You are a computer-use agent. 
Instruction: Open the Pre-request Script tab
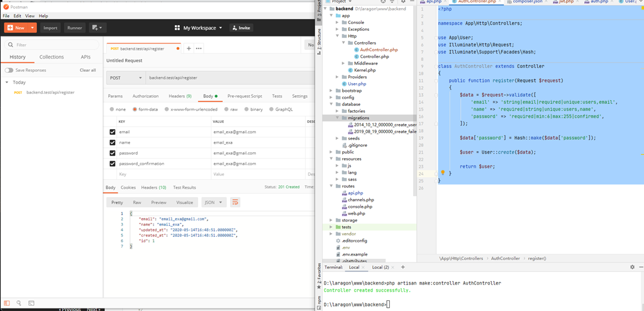point(245,96)
